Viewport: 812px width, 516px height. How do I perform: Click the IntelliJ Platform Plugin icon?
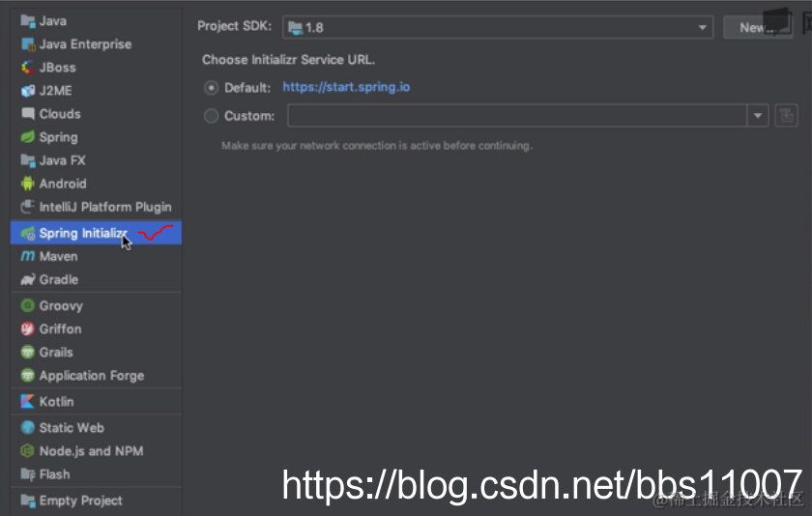point(27,207)
